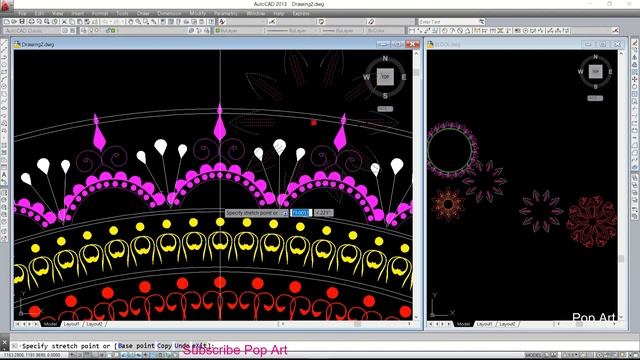This screenshot has width=640, height=360.
Task: Open the WCS dropdown in right drawing window
Action: (595, 98)
